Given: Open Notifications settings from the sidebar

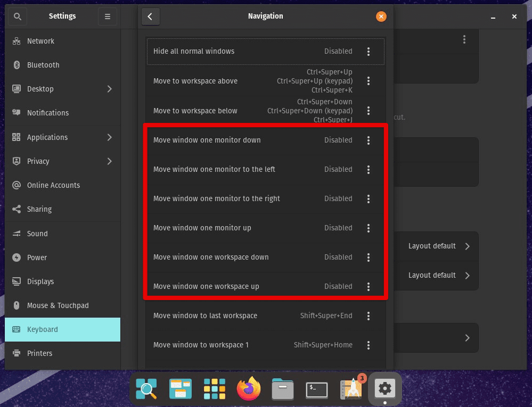Looking at the screenshot, I should pyautogui.click(x=48, y=113).
